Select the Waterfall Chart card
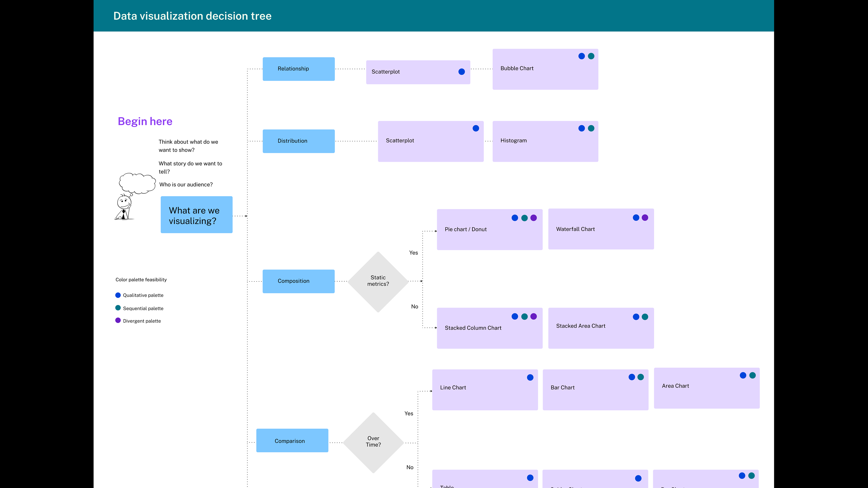This screenshot has height=488, width=868. click(600, 229)
